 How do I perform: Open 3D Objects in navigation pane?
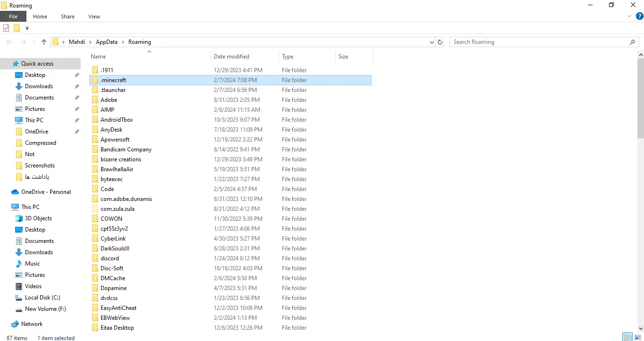(x=38, y=218)
